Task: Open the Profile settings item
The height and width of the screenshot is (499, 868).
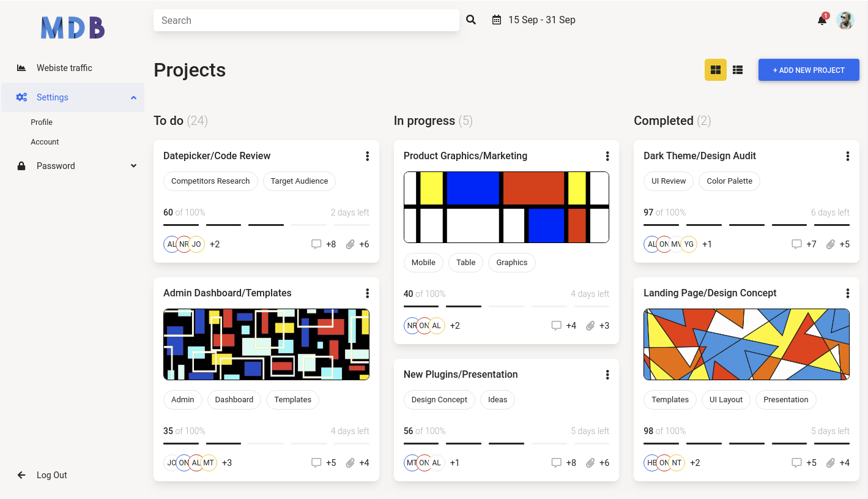Action: 42,122
